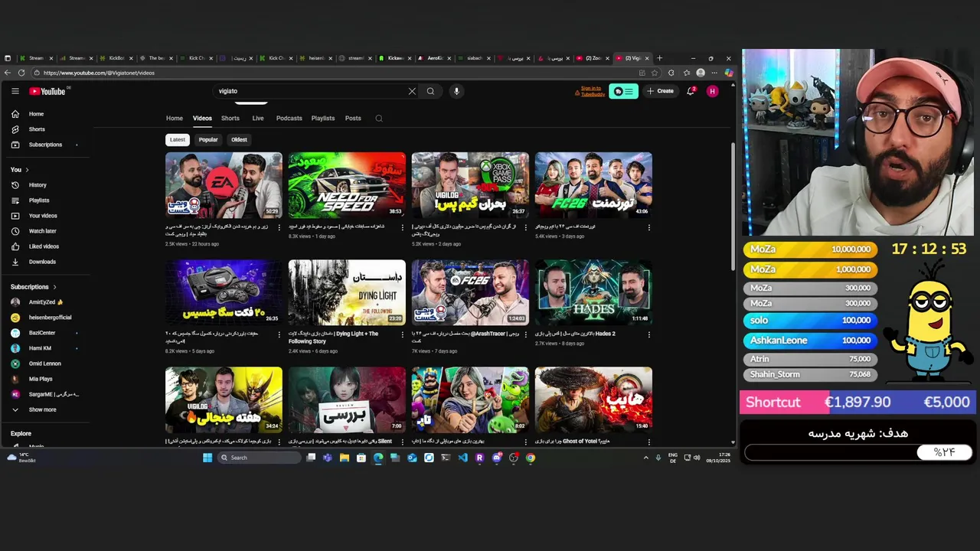Select the Latest filter chip
This screenshot has height=551, width=980.
click(178, 140)
